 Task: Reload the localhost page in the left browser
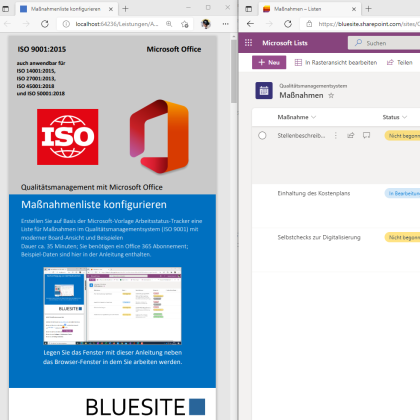(x=45, y=24)
